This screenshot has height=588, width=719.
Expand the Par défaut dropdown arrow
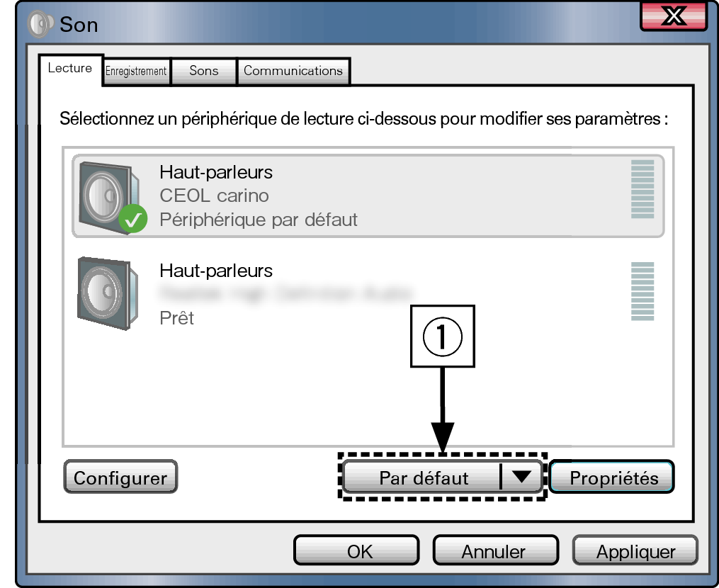tap(521, 477)
